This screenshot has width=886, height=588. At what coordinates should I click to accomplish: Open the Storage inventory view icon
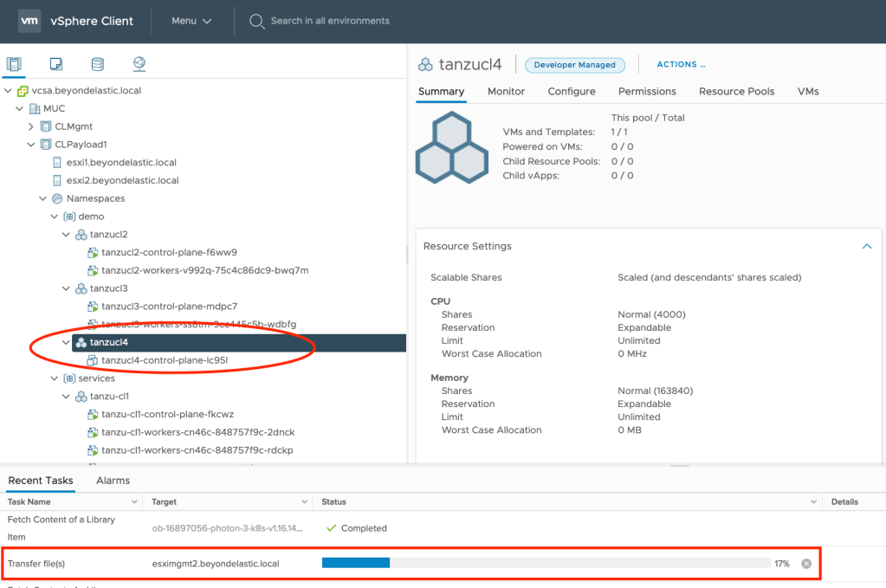pyautogui.click(x=97, y=64)
